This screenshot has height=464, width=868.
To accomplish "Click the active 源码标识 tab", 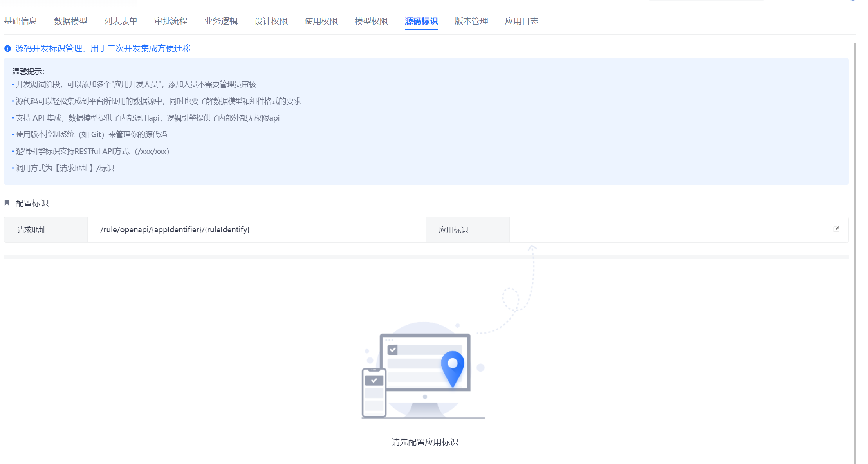I will pyautogui.click(x=421, y=21).
